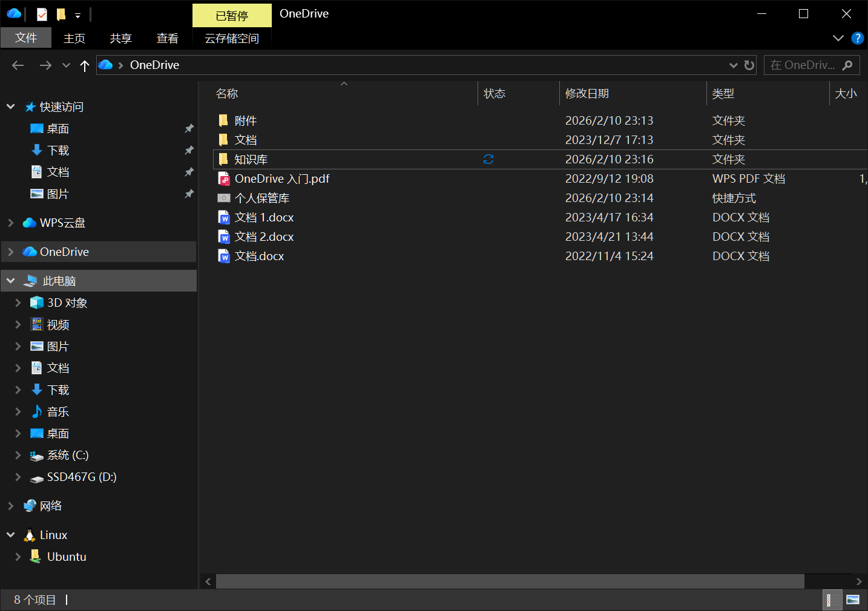Go forward with the forward arrow
This screenshot has width=868, height=611.
(45, 65)
